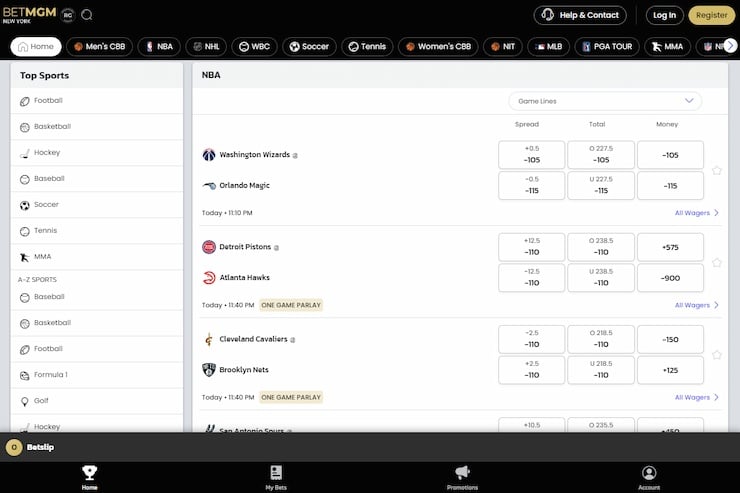Open the RG responsible gaming badge
This screenshot has width=740, height=493.
tap(68, 15)
